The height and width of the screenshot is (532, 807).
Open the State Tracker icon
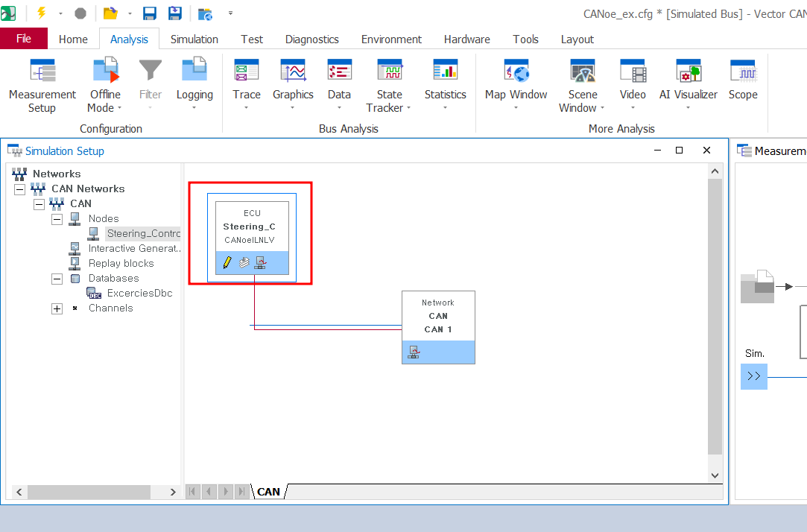pos(390,71)
